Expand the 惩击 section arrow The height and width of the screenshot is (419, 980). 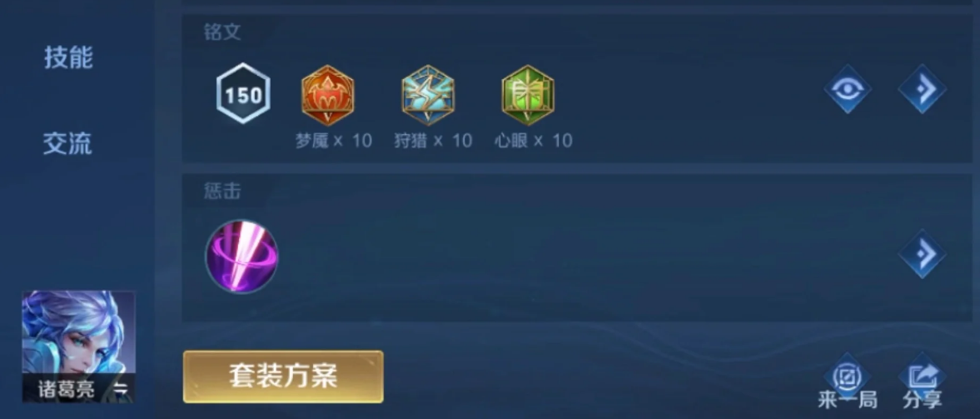[x=923, y=254]
